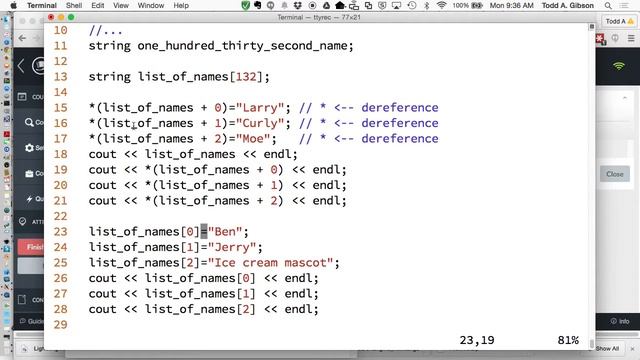Click the browser sidebar left chevron
Screen dimensions: 640x360
point(21,65)
